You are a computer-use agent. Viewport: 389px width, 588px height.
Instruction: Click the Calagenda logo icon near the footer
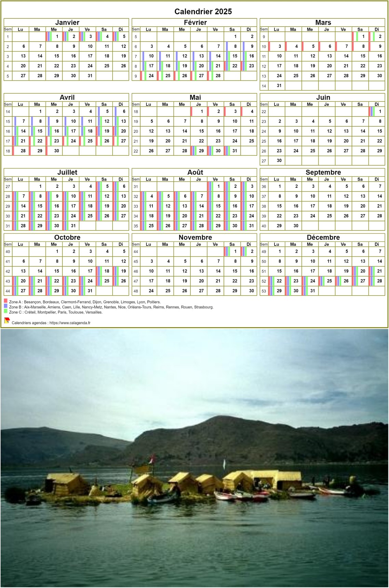[6, 320]
